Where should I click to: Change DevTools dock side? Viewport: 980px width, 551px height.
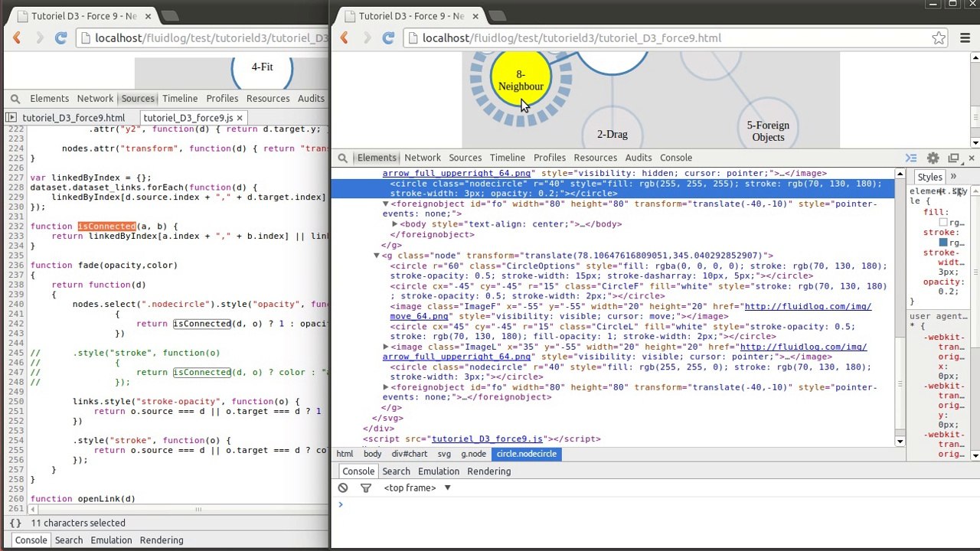point(953,158)
